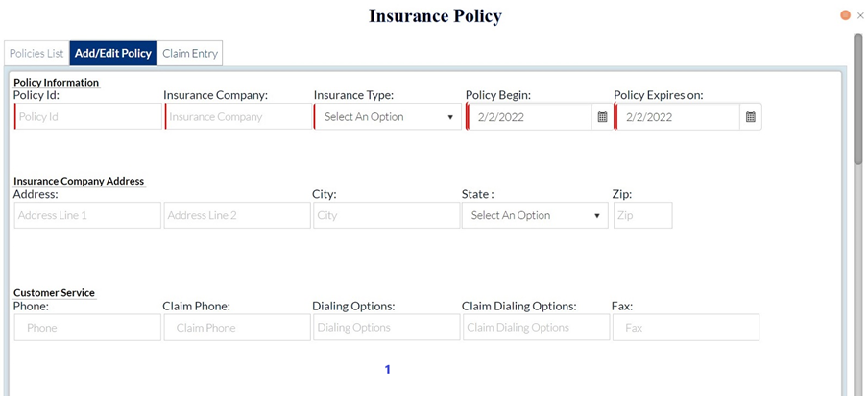868x396 pixels.
Task: Select the Add/Edit Policy tab
Action: click(112, 54)
